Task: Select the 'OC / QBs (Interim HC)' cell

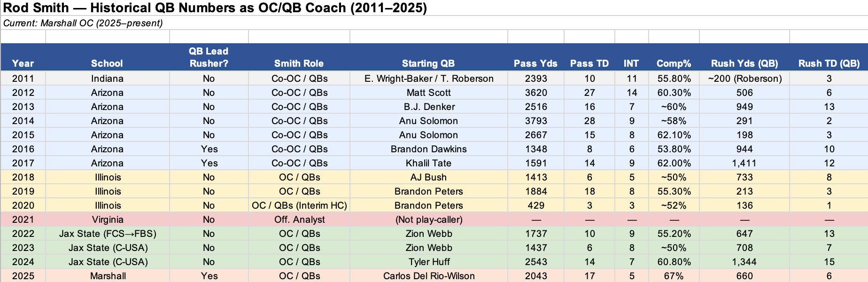Action: [x=299, y=205]
